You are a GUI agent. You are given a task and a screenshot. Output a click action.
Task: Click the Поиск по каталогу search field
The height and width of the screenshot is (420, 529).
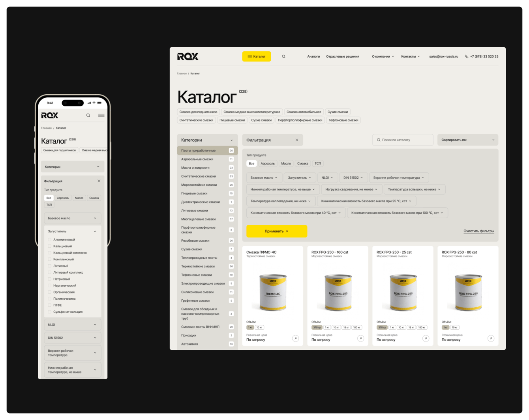tap(403, 140)
